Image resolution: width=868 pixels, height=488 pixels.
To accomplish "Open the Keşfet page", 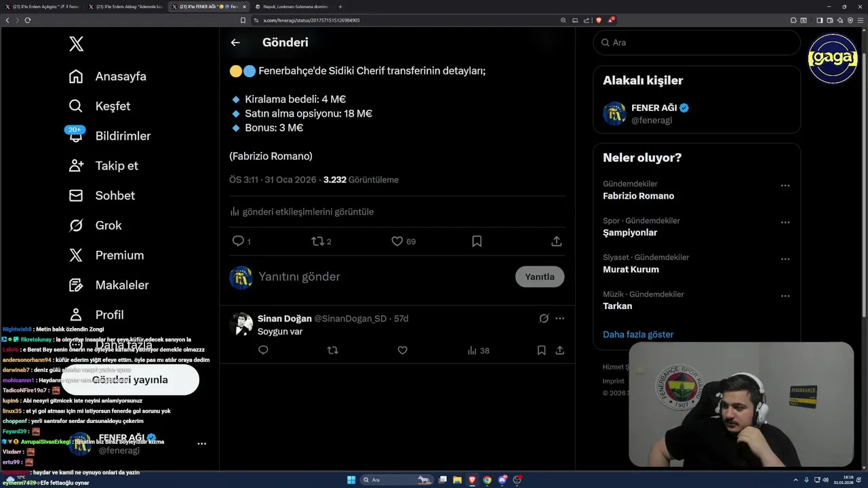I will pyautogui.click(x=100, y=106).
